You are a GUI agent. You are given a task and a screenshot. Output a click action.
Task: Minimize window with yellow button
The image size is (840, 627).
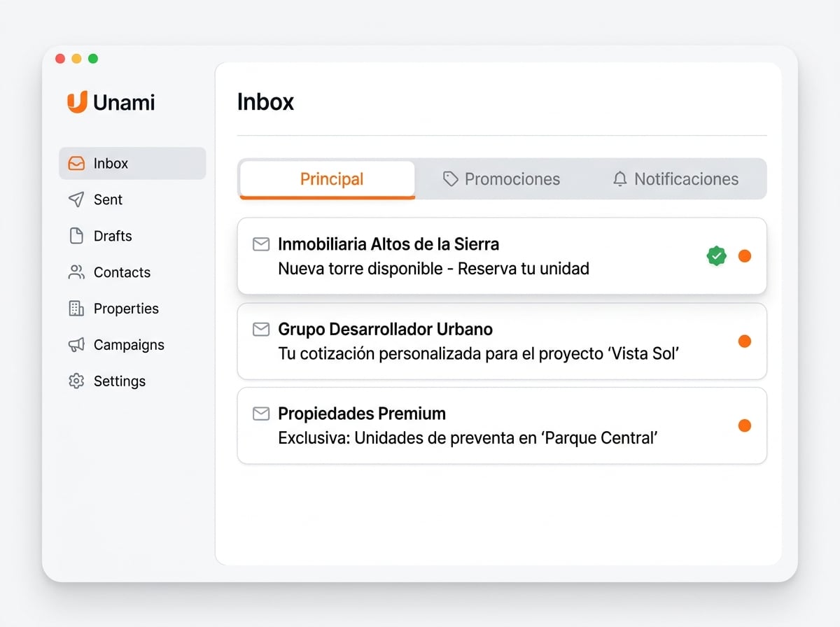pyautogui.click(x=76, y=59)
